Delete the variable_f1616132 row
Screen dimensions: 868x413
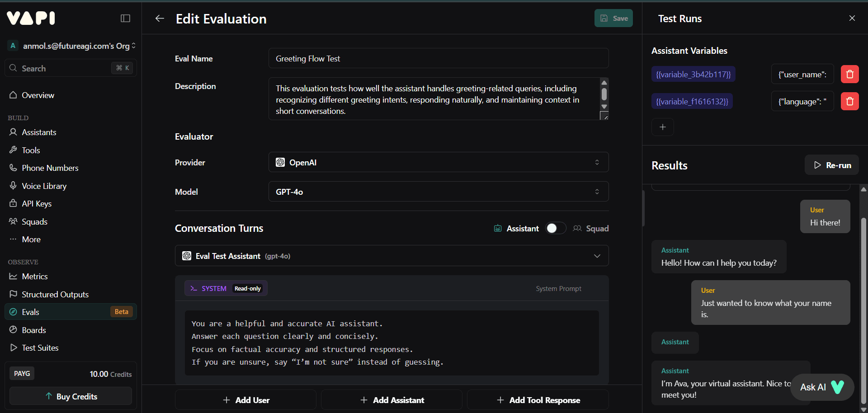tap(850, 101)
